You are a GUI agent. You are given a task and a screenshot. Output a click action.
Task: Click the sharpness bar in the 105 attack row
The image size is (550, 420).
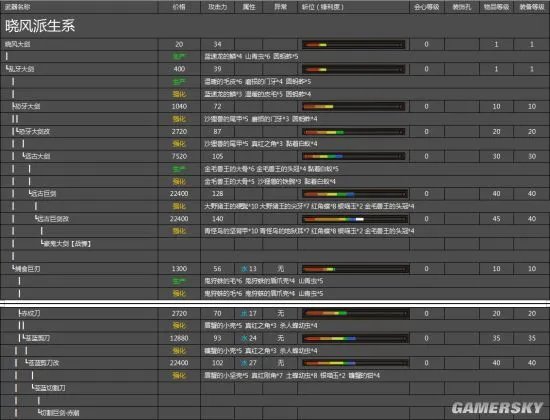coord(354,156)
